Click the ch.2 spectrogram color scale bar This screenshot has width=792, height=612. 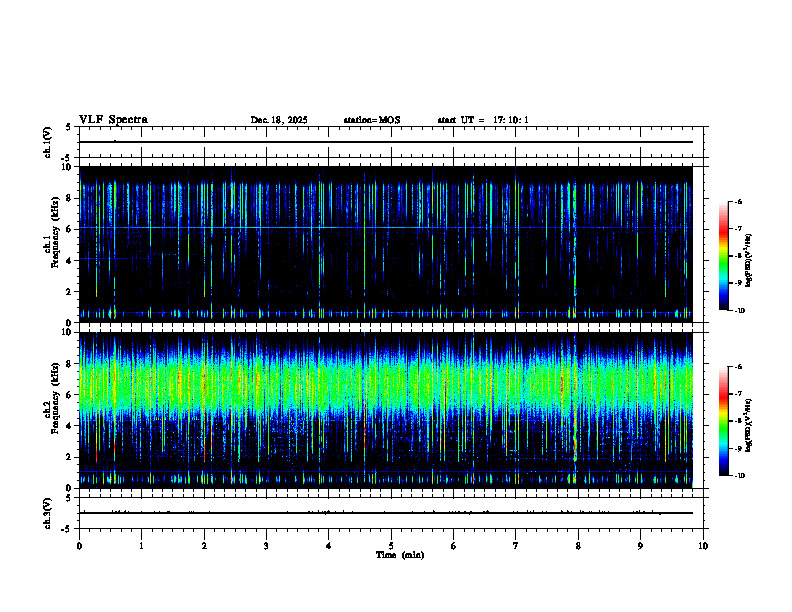pyautogui.click(x=723, y=421)
